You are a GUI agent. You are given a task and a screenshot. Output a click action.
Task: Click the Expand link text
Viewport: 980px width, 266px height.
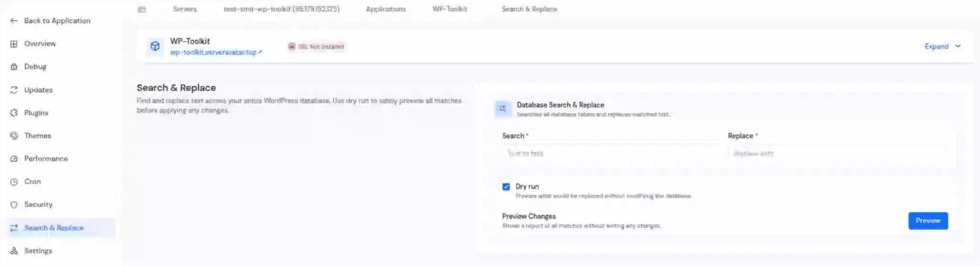tap(936, 46)
